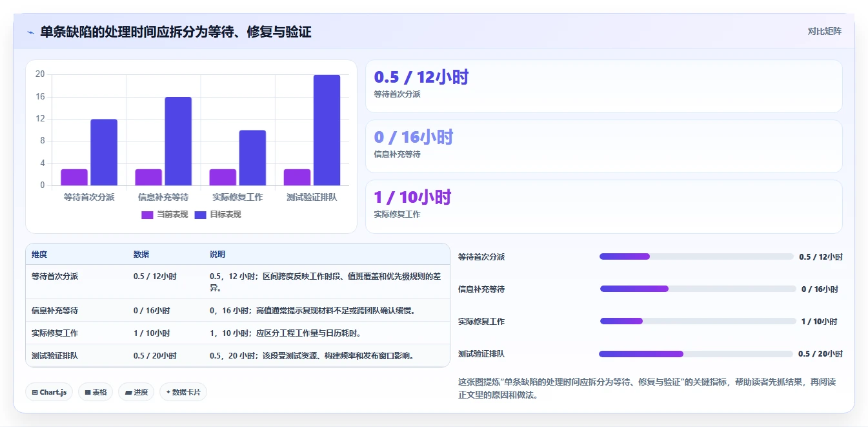The image size is (868, 427).
Task: Select the purple 当前表现 bar for 等待首次分派
Action: 74,177
